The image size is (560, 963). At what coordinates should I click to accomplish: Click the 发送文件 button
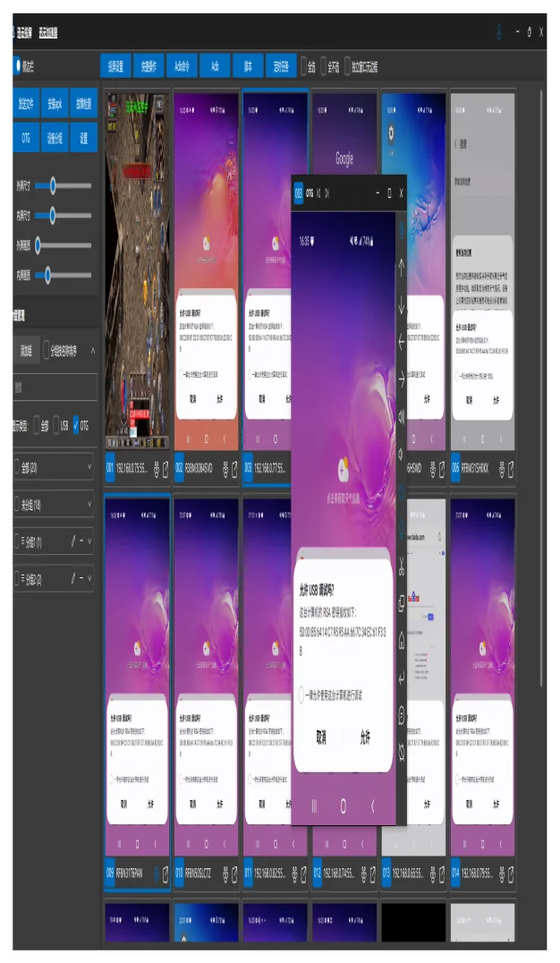[x=26, y=103]
